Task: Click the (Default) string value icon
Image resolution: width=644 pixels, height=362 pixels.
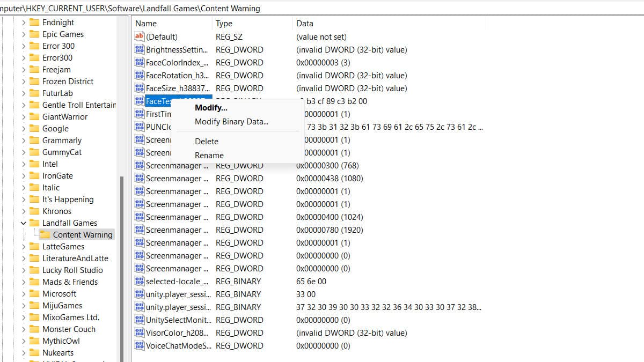Action: click(140, 36)
